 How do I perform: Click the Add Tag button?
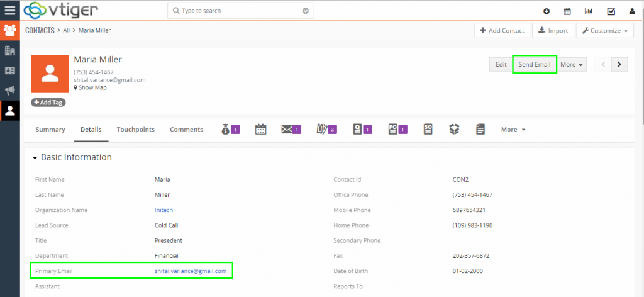tap(48, 103)
